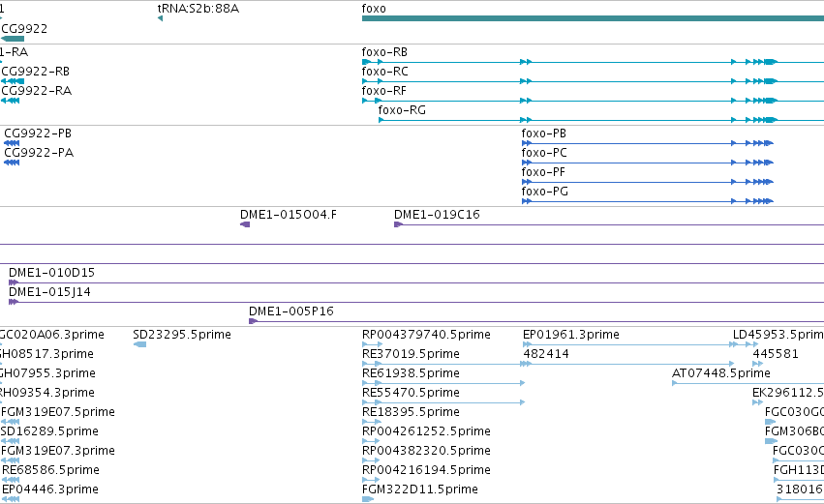Click the RP004261252.5prime EST label
Image resolution: width=824 pixels, height=504 pixels.
coord(426,431)
